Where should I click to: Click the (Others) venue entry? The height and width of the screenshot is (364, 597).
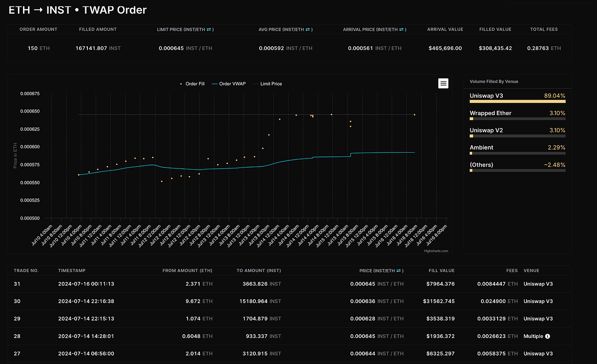(482, 165)
